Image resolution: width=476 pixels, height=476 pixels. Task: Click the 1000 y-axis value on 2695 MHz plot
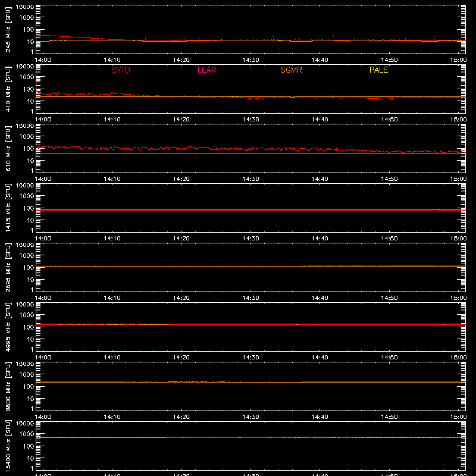27,256
